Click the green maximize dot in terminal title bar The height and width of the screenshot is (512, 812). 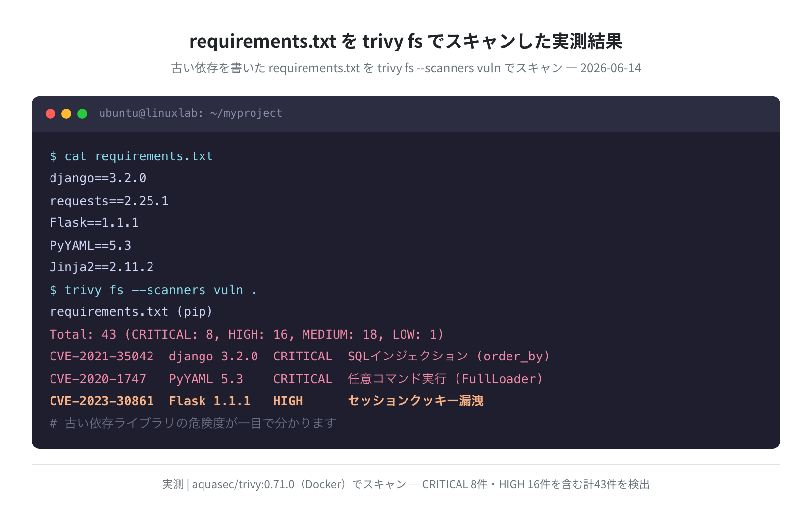click(82, 114)
